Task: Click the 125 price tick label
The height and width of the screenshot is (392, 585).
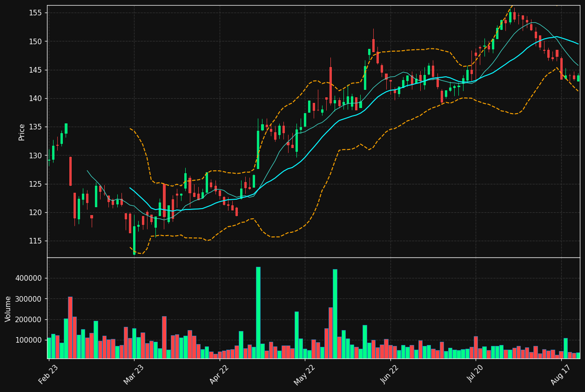Action: pyautogui.click(x=35, y=184)
